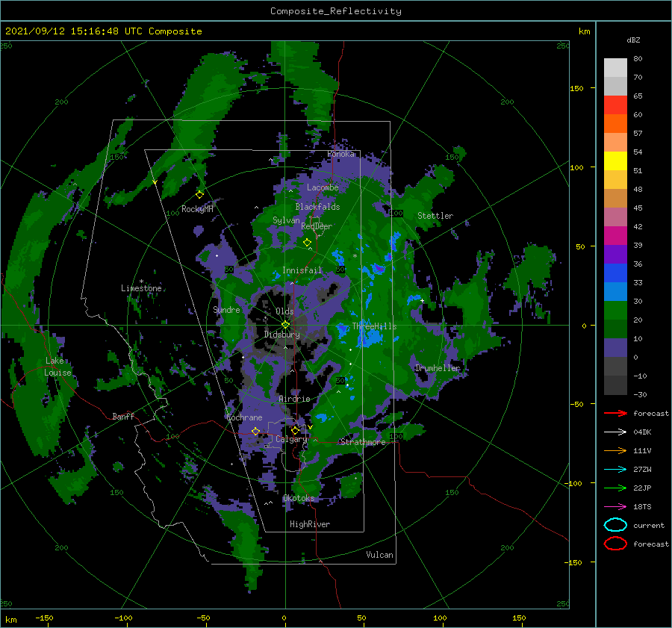Click the Vulcan label
This screenshot has width=672, height=628.
pos(379,555)
